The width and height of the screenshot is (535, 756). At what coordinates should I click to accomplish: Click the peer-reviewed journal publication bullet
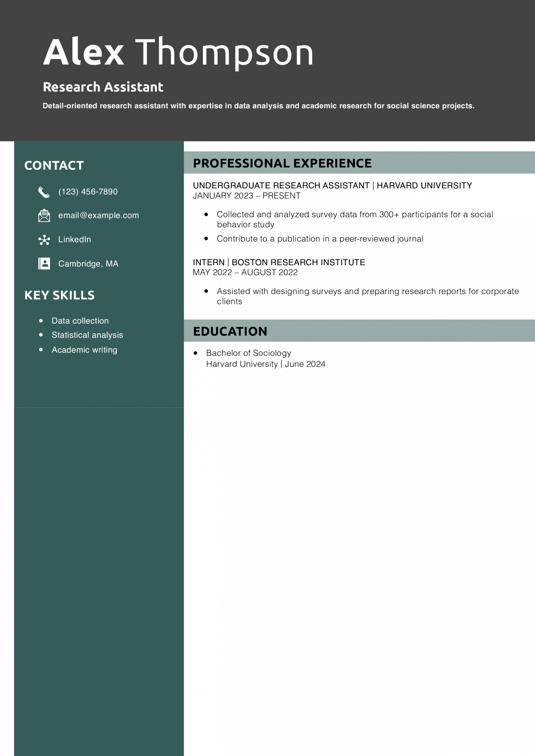tap(320, 239)
